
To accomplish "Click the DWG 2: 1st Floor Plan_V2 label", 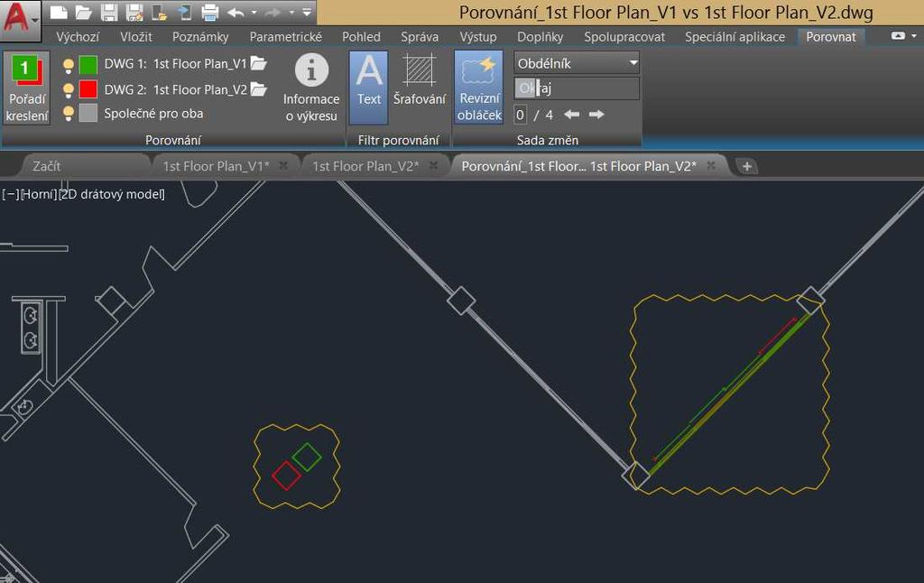I will 176,89.
